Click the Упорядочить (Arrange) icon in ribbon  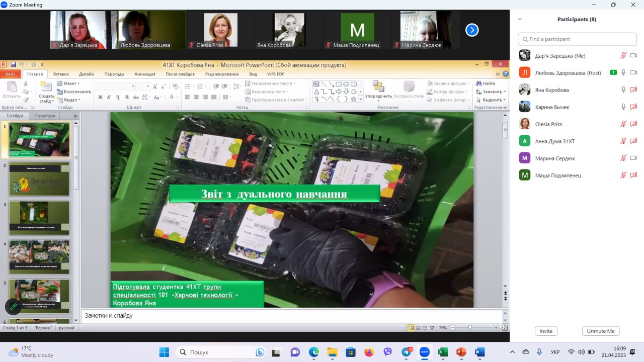pos(378,89)
